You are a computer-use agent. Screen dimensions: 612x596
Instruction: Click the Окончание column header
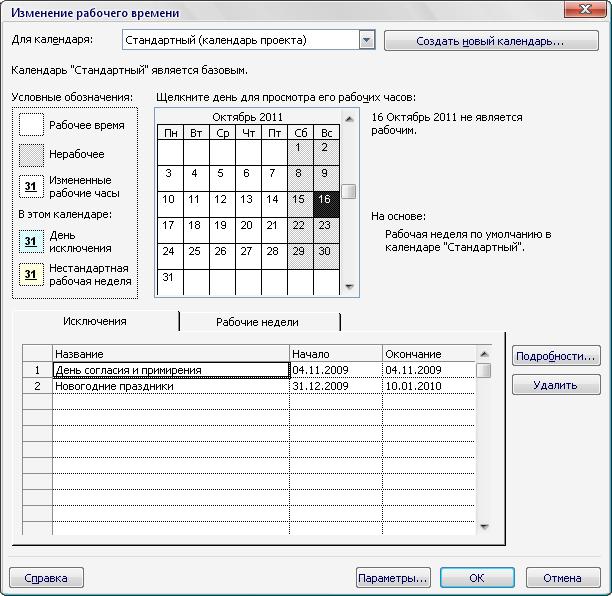pos(429,354)
